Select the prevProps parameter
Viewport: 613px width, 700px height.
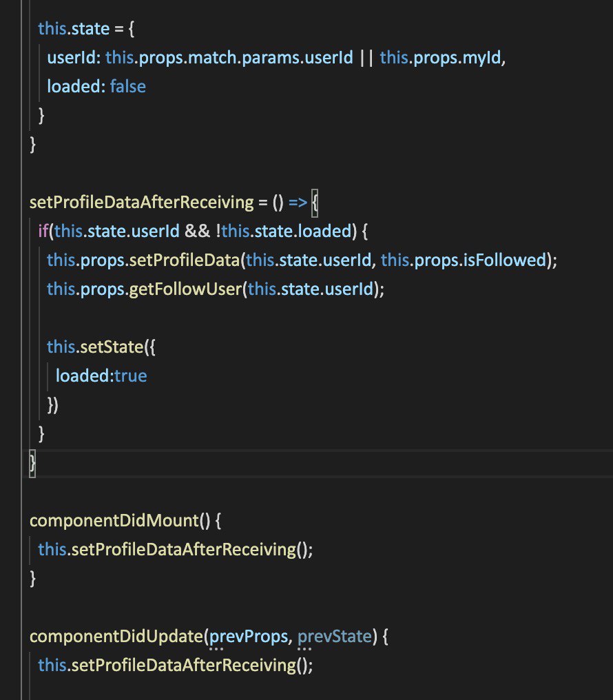pos(249,636)
